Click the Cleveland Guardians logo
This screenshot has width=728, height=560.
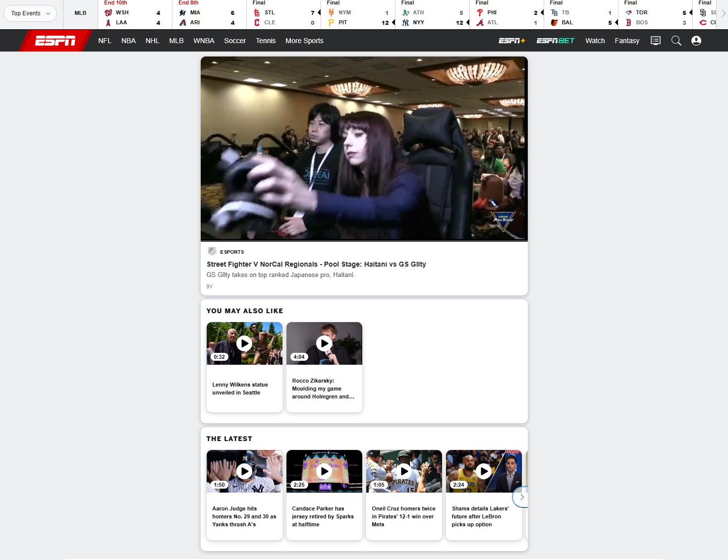point(257,22)
